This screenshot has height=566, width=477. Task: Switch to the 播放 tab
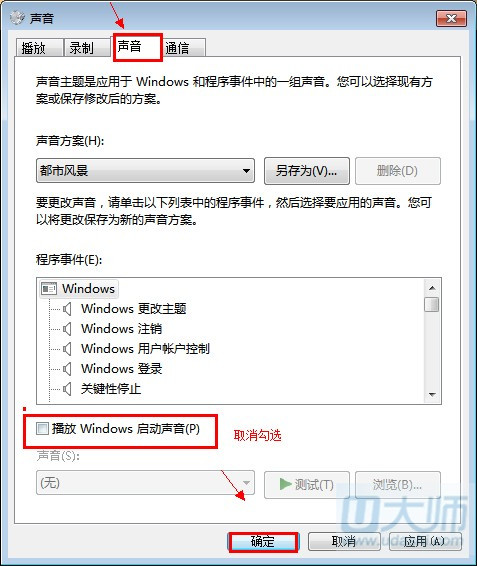click(39, 48)
